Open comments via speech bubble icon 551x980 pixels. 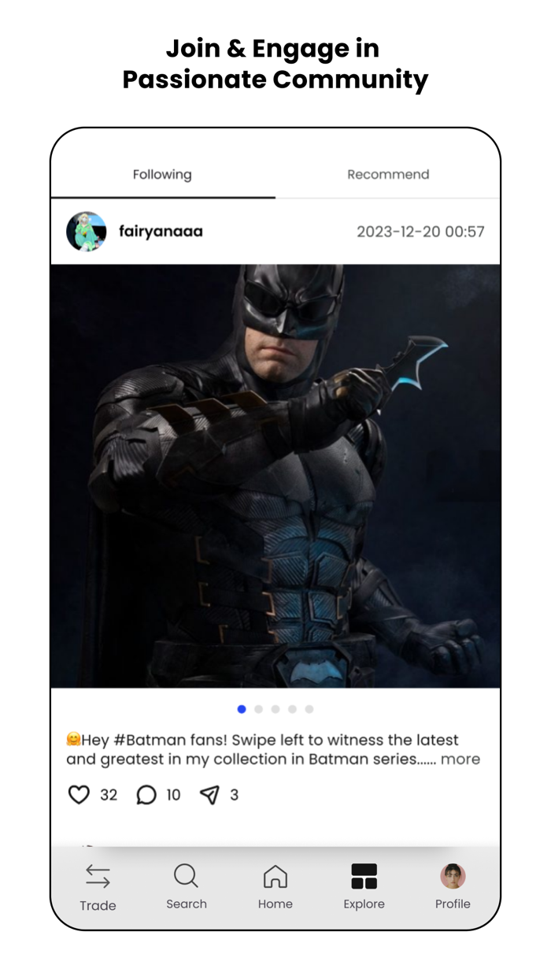146,795
